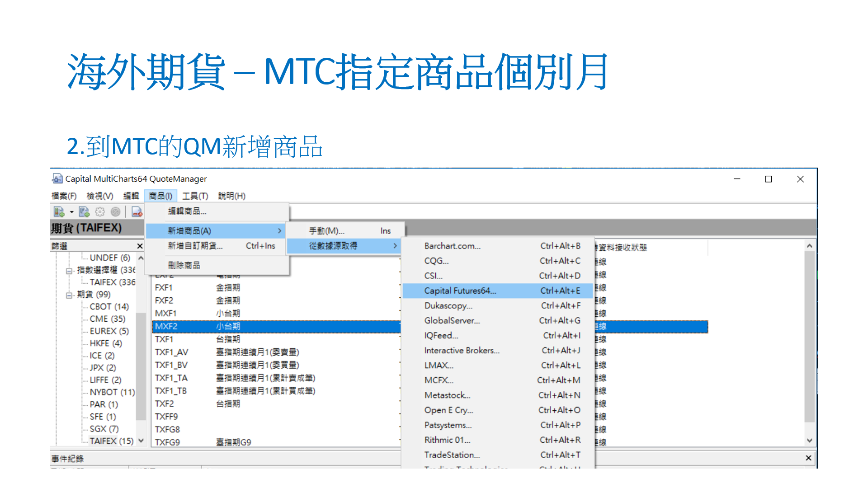Select LIFFE (2) in tree

point(105,380)
